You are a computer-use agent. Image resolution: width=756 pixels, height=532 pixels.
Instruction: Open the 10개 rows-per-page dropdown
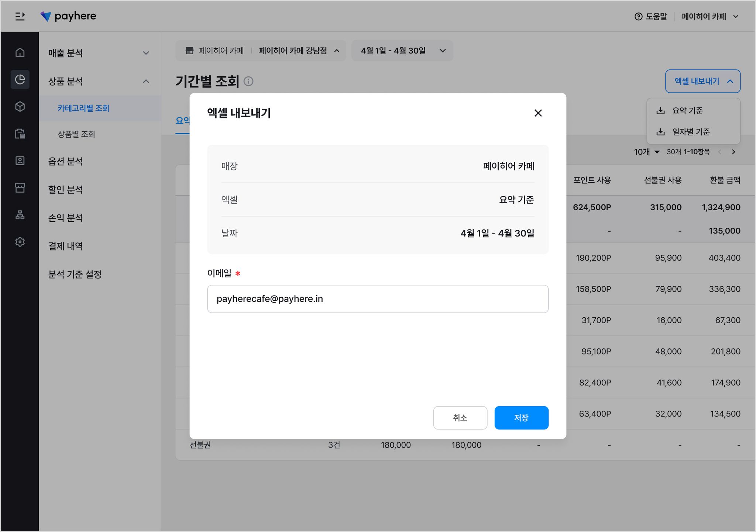(x=647, y=152)
